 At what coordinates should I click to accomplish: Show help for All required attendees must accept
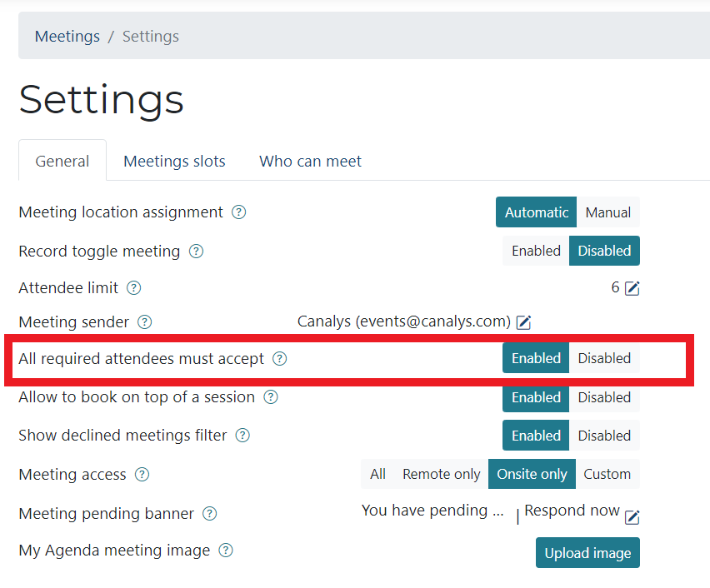click(280, 359)
